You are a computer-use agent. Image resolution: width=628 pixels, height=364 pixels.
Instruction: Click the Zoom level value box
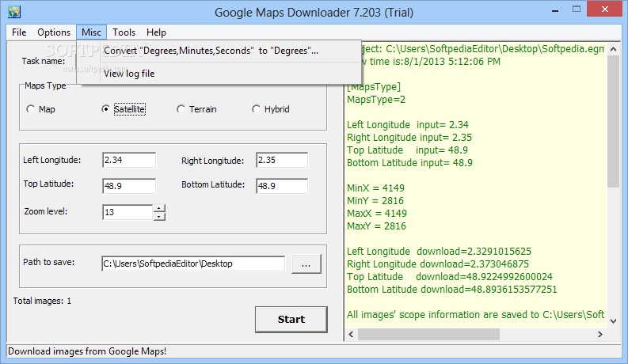point(128,212)
